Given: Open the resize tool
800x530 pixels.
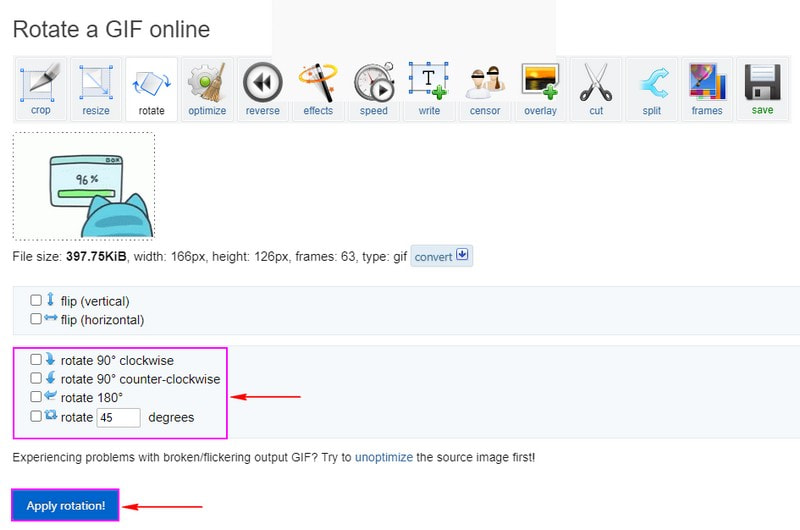Looking at the screenshot, I should pyautogui.click(x=96, y=88).
